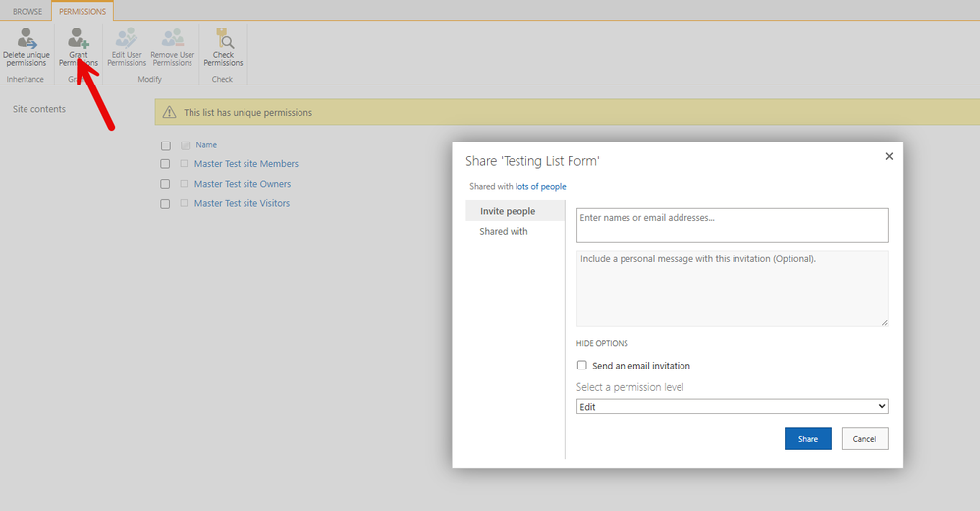Image resolution: width=980 pixels, height=511 pixels.
Task: Open Master Test site Visitors group
Action: 242,203
